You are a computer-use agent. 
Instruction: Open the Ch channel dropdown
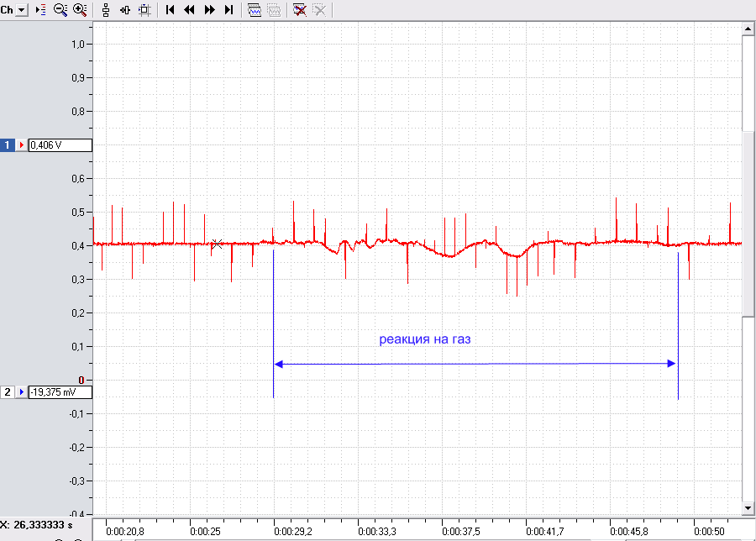coord(21,9)
